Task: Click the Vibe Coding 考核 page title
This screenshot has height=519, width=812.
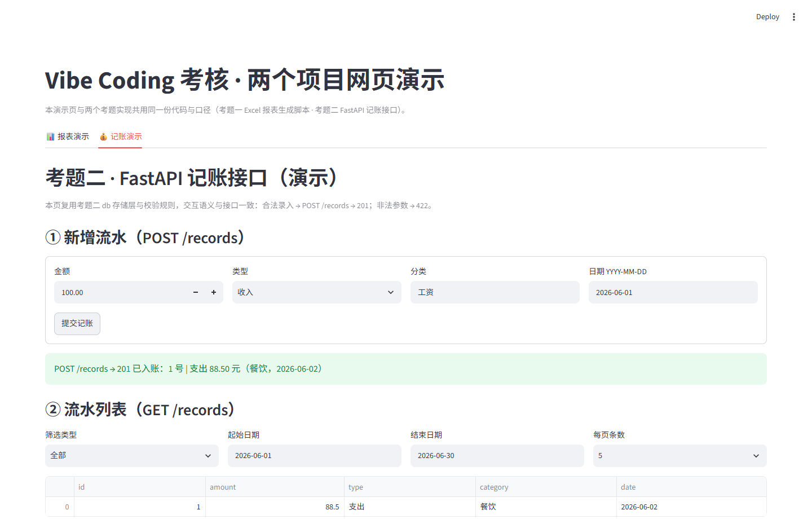Action: click(245, 80)
